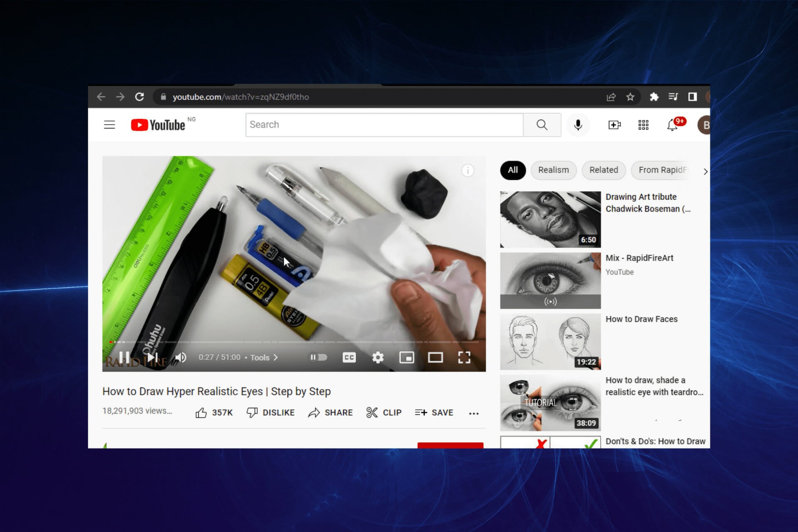The image size is (798, 532).
Task: Open video settings gear
Action: pos(377,357)
